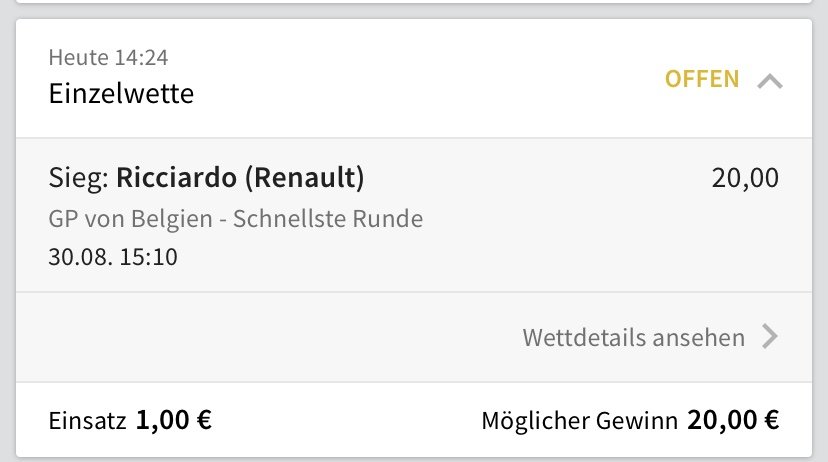Click the Möglicher Gewinn label
Image resolution: width=828 pixels, height=462 pixels.
click(x=579, y=421)
